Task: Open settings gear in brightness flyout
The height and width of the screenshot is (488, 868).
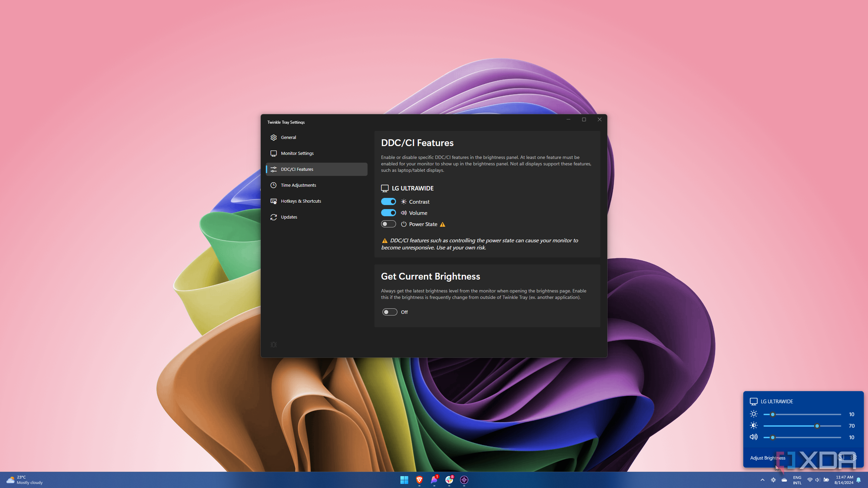Action: 854,457
